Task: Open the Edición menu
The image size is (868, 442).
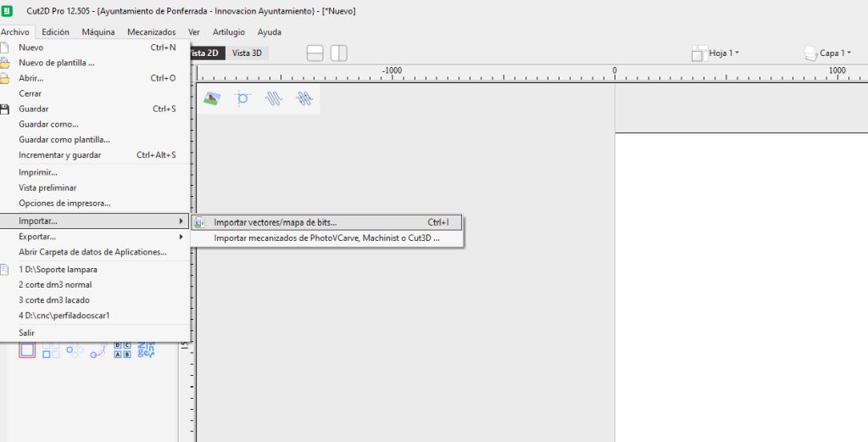Action: (55, 32)
